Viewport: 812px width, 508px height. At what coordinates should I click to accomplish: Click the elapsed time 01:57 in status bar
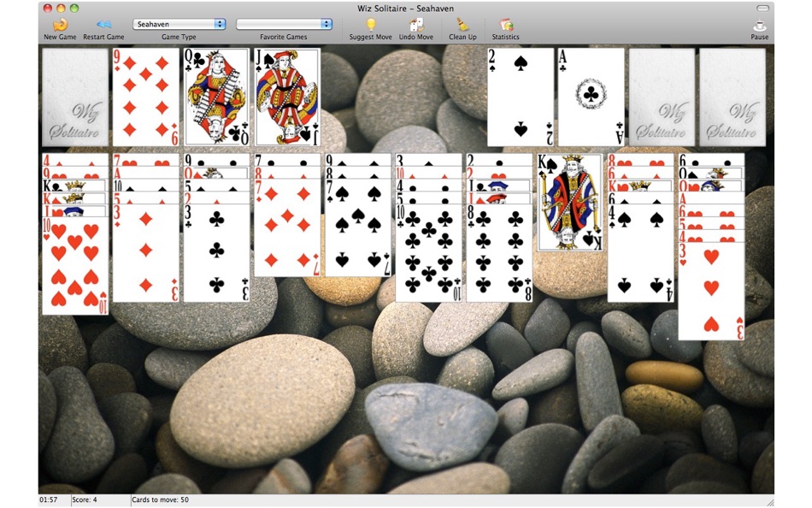click(x=48, y=499)
